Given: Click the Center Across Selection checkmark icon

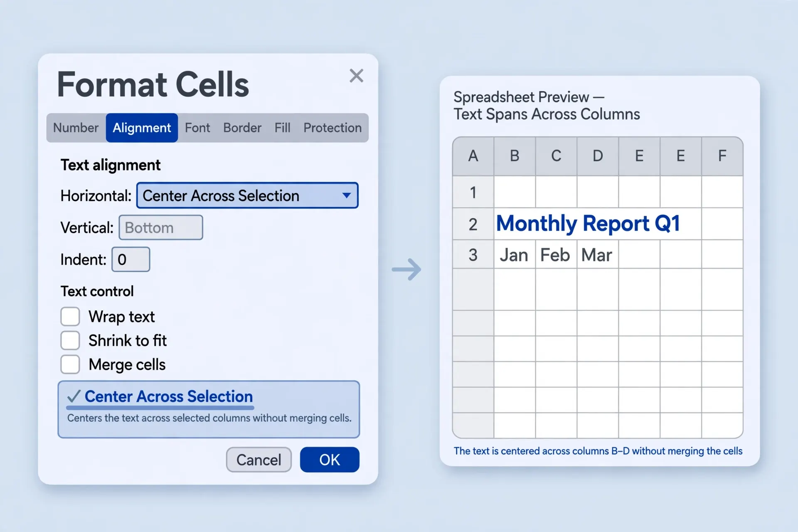Looking at the screenshot, I should [74, 397].
